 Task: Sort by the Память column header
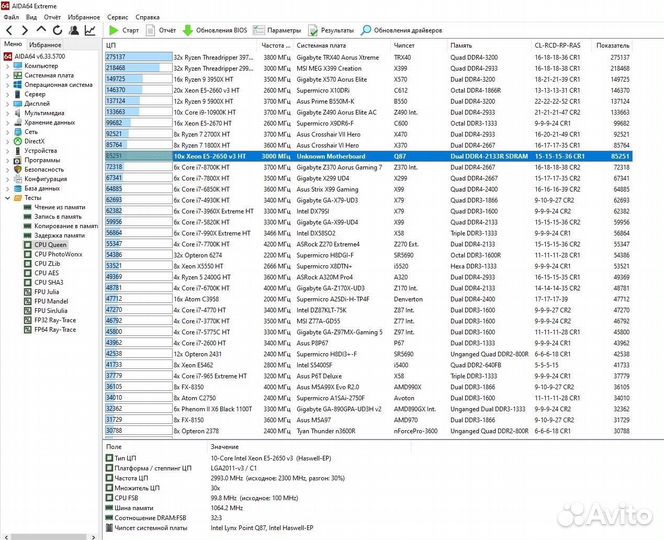[489, 45]
